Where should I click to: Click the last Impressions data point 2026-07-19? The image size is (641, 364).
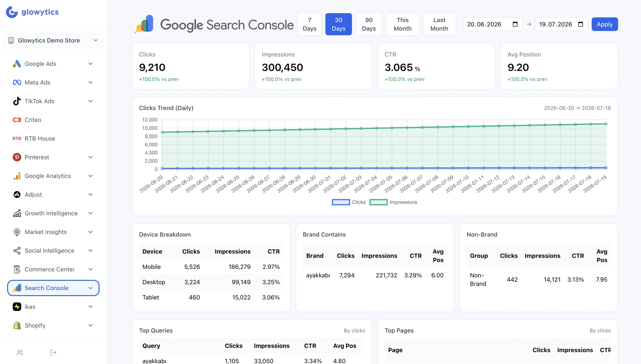point(606,124)
